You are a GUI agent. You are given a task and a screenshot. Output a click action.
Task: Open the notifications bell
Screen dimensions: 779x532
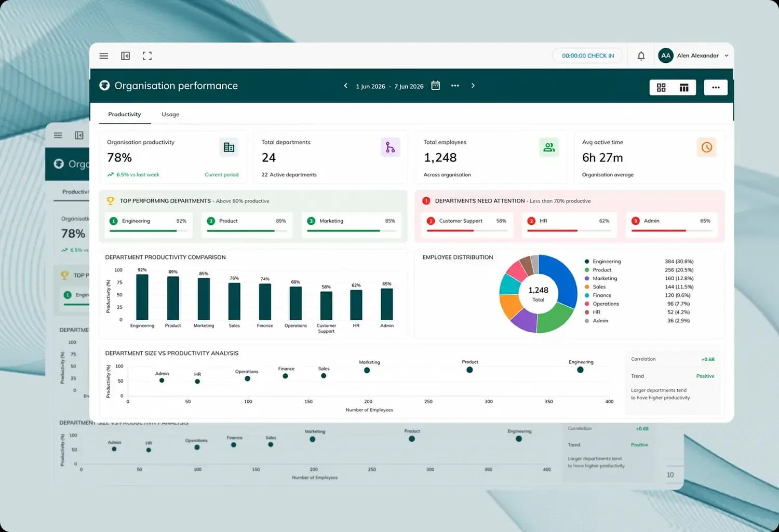pyautogui.click(x=641, y=56)
